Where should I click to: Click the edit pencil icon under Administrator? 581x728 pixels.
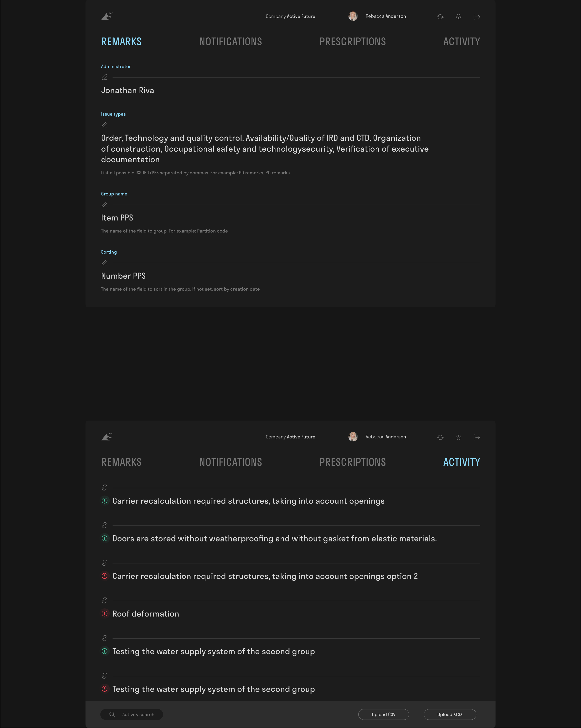pos(105,77)
